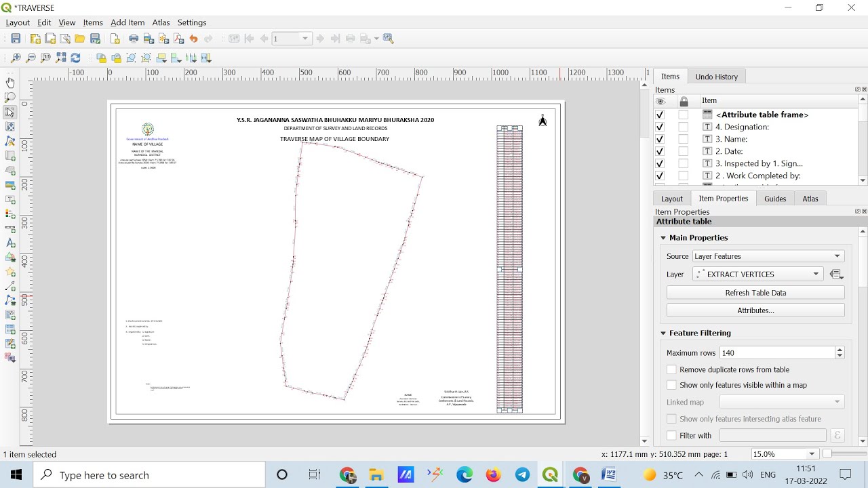Choose the Select/Move Item arrow tool
Image resolution: width=868 pixels, height=488 pixels.
pyautogui.click(x=10, y=113)
